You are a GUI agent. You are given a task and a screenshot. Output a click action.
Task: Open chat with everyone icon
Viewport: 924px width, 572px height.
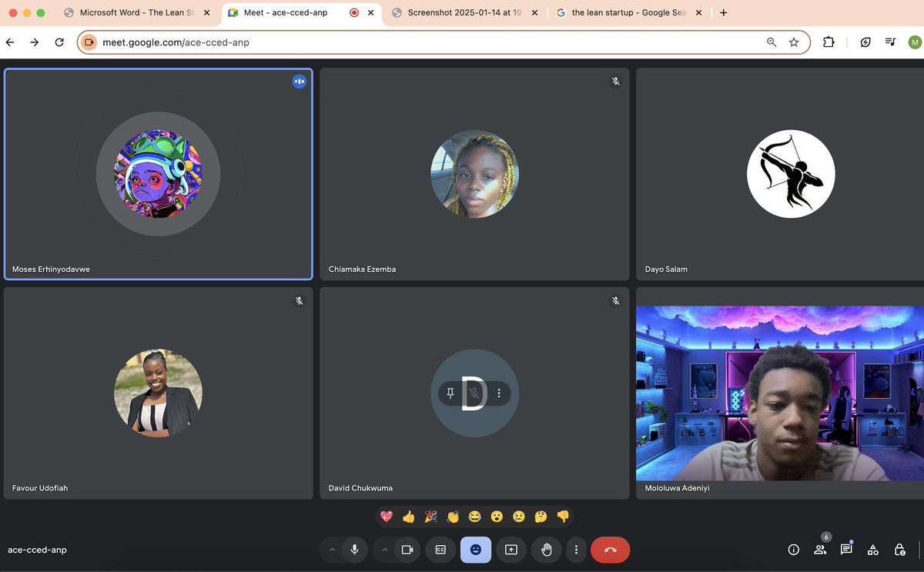(846, 550)
